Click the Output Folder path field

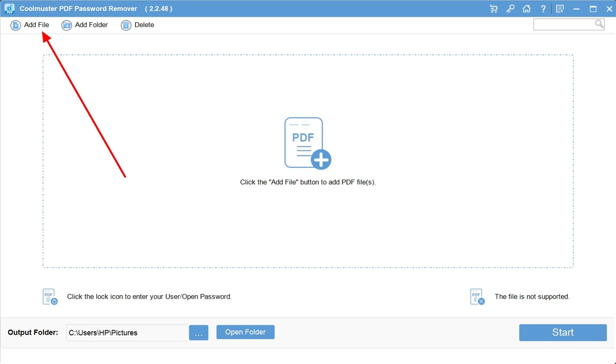pos(127,333)
